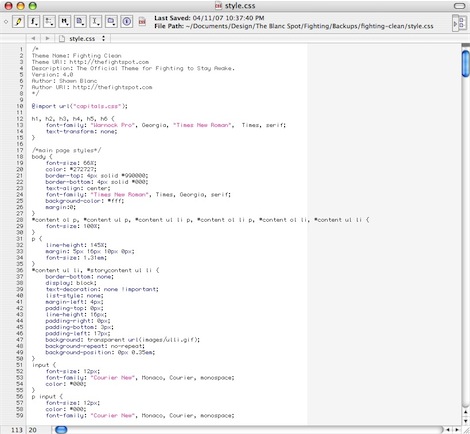Image resolution: width=470 pixels, height=434 pixels.
Task: Open the marker popup labeled 'M'
Action: [x=64, y=22]
